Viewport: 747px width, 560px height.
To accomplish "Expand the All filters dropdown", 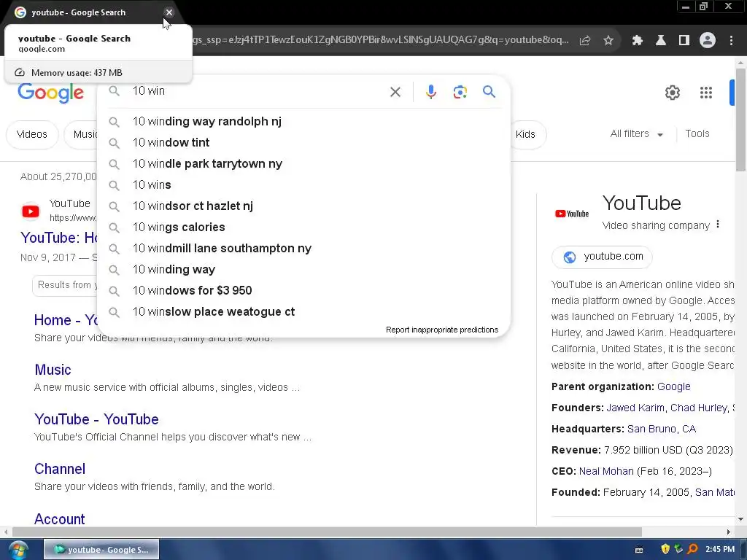I will pos(636,134).
